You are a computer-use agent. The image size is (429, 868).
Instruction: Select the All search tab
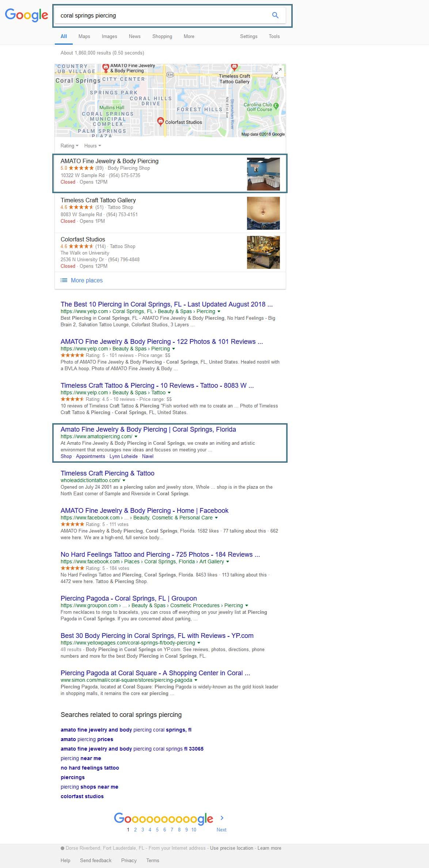tap(64, 36)
